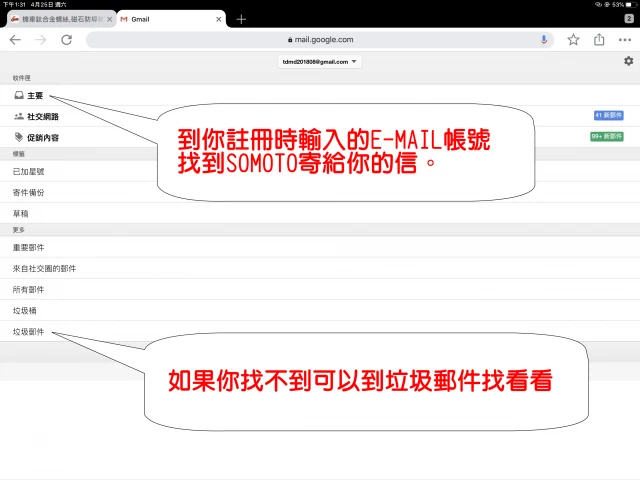640x480 pixels.
Task: Tap the microphone voice search icon
Action: tap(544, 40)
